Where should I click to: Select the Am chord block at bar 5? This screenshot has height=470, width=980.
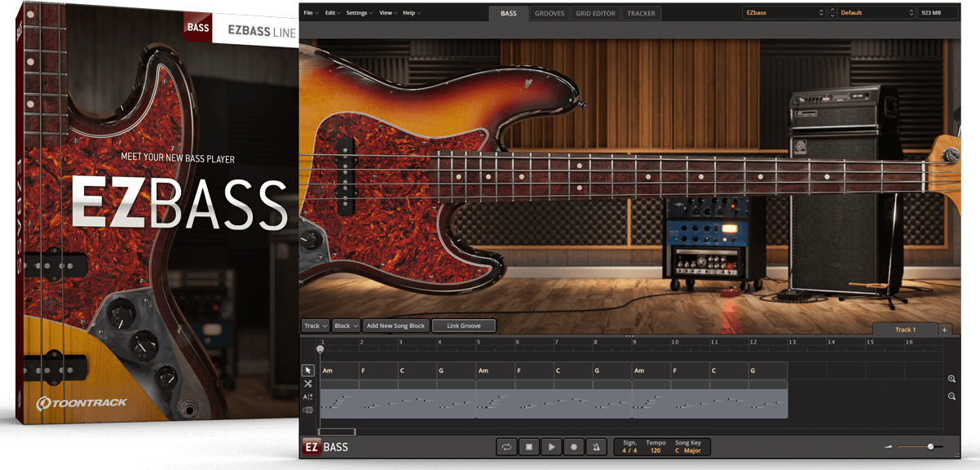pyautogui.click(x=496, y=370)
